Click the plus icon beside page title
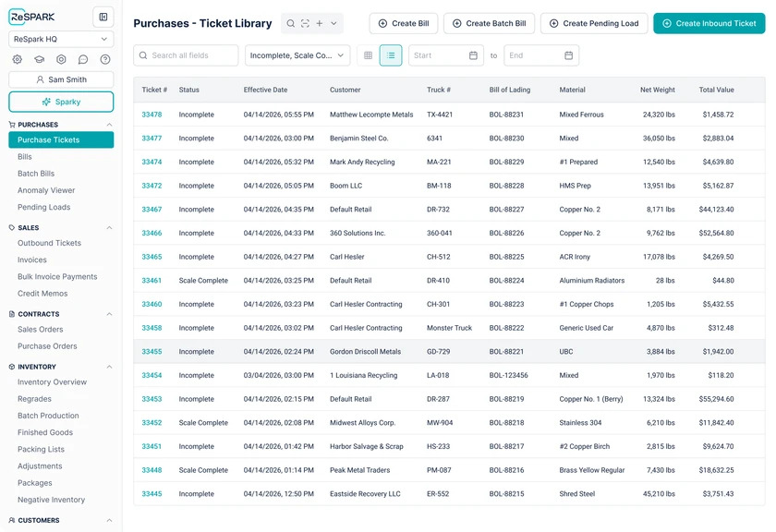This screenshot has height=532, width=776. point(320,23)
